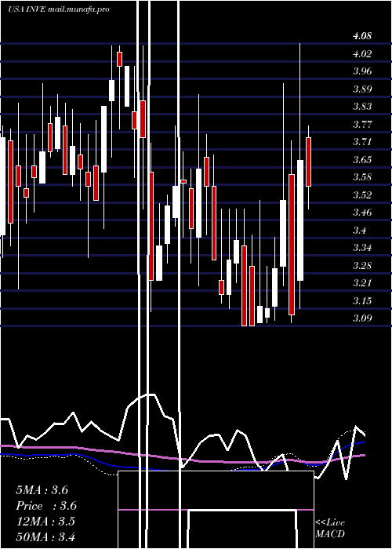Click the 3.34 price axis label
The height and width of the screenshot is (549, 392).
pyautogui.click(x=362, y=248)
